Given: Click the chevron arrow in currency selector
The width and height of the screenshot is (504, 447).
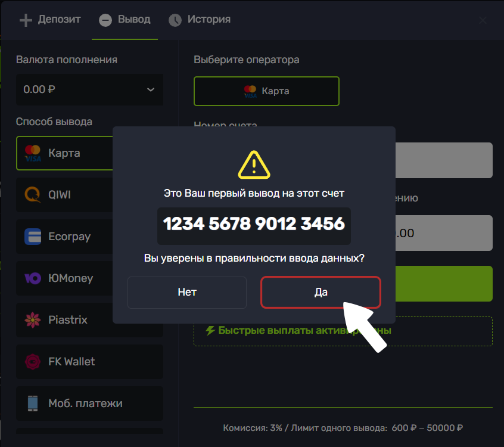Looking at the screenshot, I should tap(150, 89).
